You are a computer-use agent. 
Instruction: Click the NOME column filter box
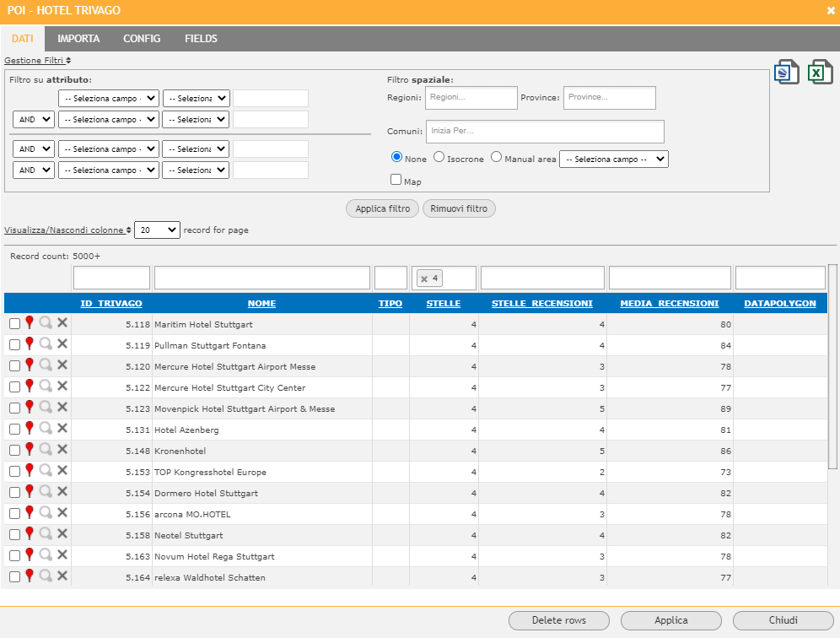click(262, 278)
